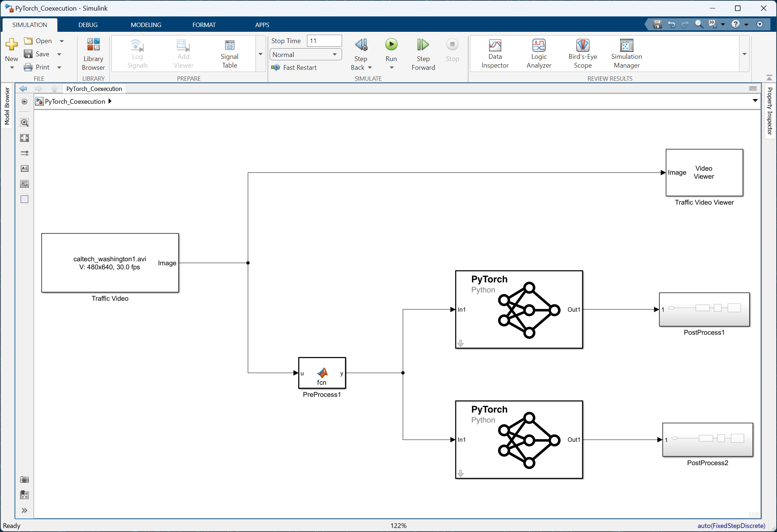Image resolution: width=777 pixels, height=532 pixels.
Task: Open the address bar dropdown arrow
Action: click(755, 101)
